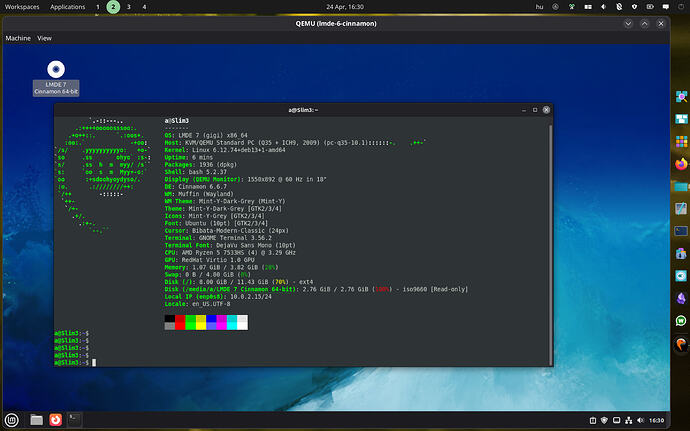This screenshot has width=690, height=431.
Task: Click the 'Shell: bash 5.2.37' line
Action: point(195,172)
